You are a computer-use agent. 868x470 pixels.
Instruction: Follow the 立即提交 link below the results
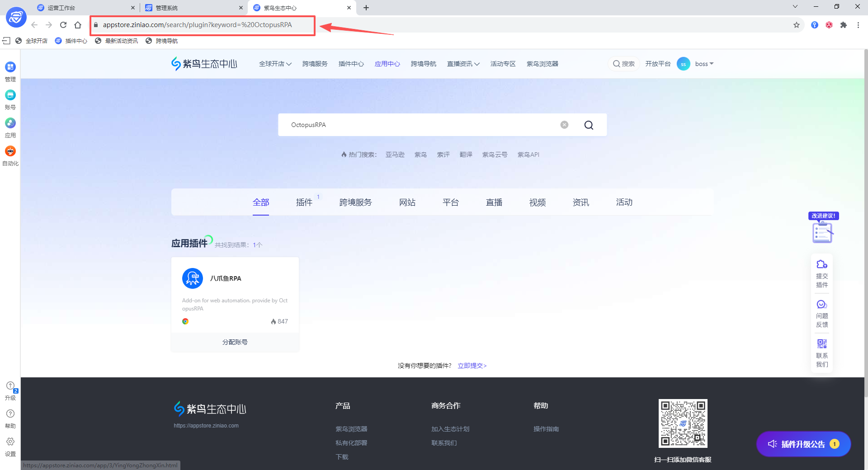(472, 366)
